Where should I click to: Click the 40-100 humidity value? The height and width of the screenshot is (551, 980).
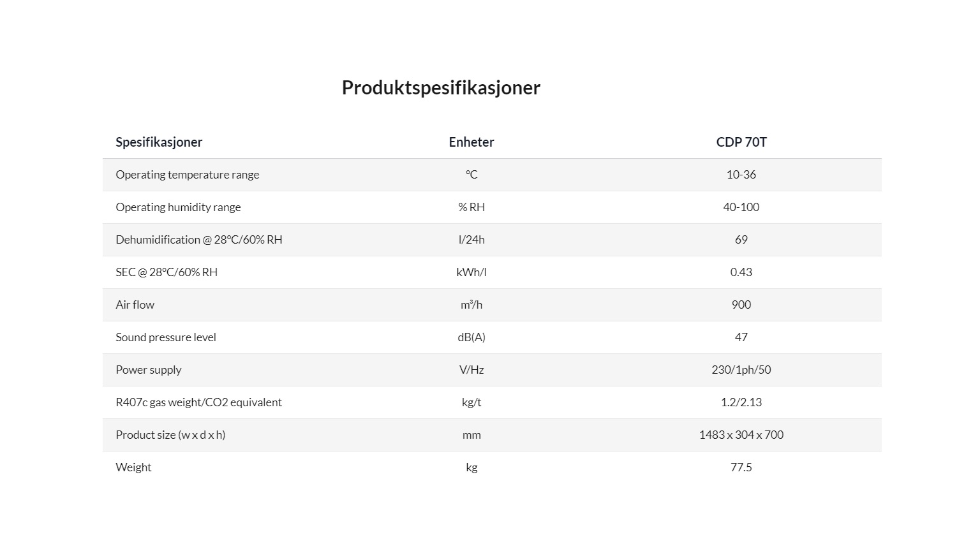tap(741, 207)
